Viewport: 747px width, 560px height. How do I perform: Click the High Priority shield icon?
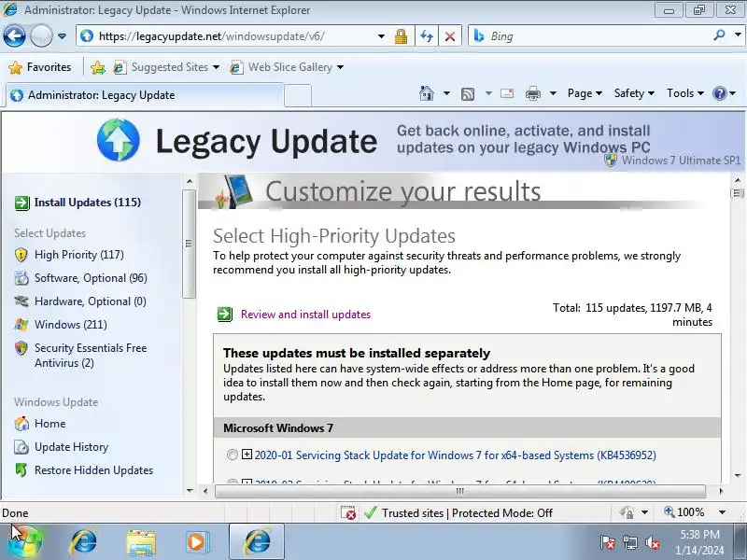[x=21, y=255]
